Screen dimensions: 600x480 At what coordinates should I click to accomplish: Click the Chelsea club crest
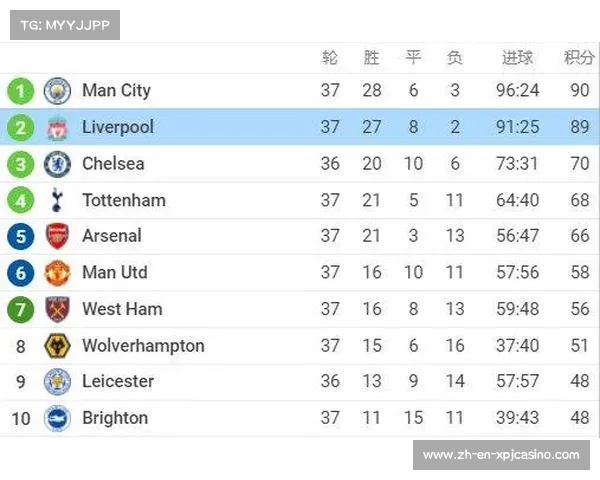[x=57, y=164]
